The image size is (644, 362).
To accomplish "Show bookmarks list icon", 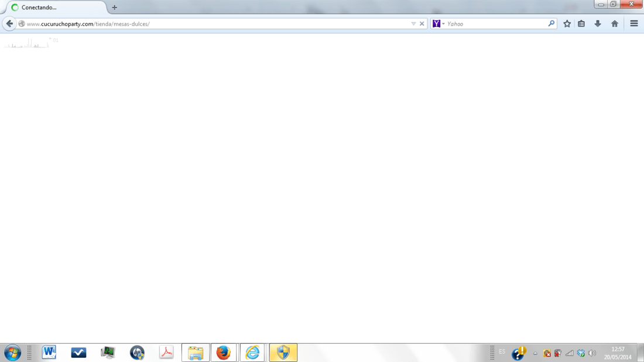I will point(581,24).
